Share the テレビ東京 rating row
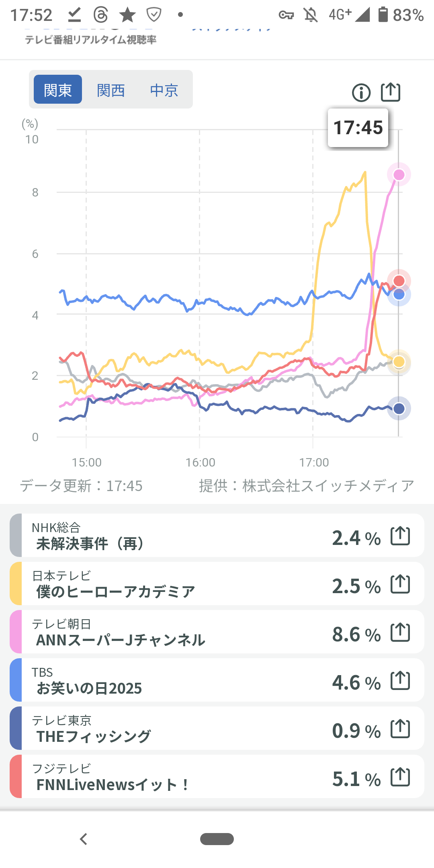 click(x=400, y=729)
